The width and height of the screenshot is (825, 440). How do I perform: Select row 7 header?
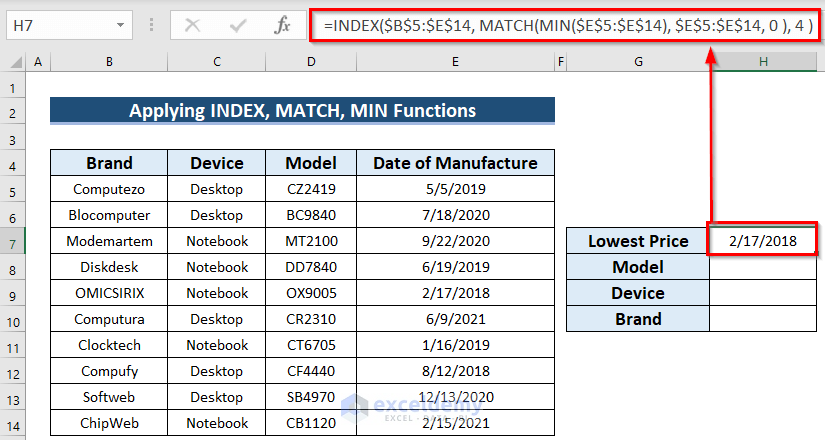[12, 241]
